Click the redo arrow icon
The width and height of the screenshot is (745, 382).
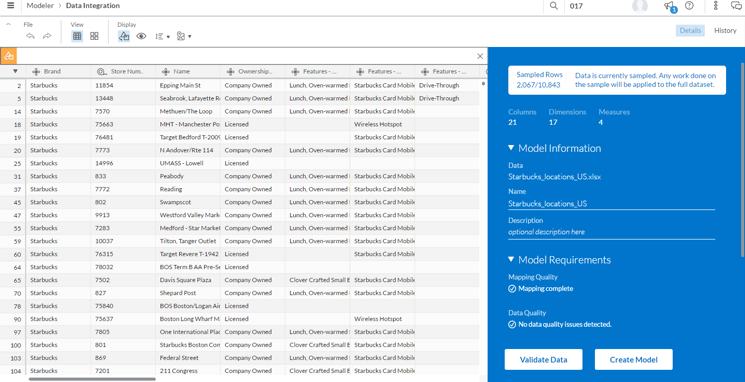tap(47, 36)
